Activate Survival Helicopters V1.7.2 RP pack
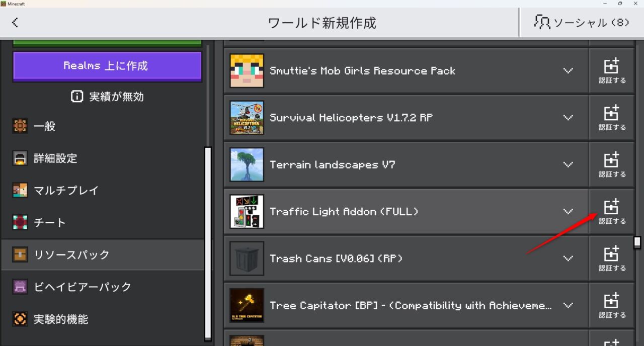This screenshot has height=346, width=644. click(612, 118)
